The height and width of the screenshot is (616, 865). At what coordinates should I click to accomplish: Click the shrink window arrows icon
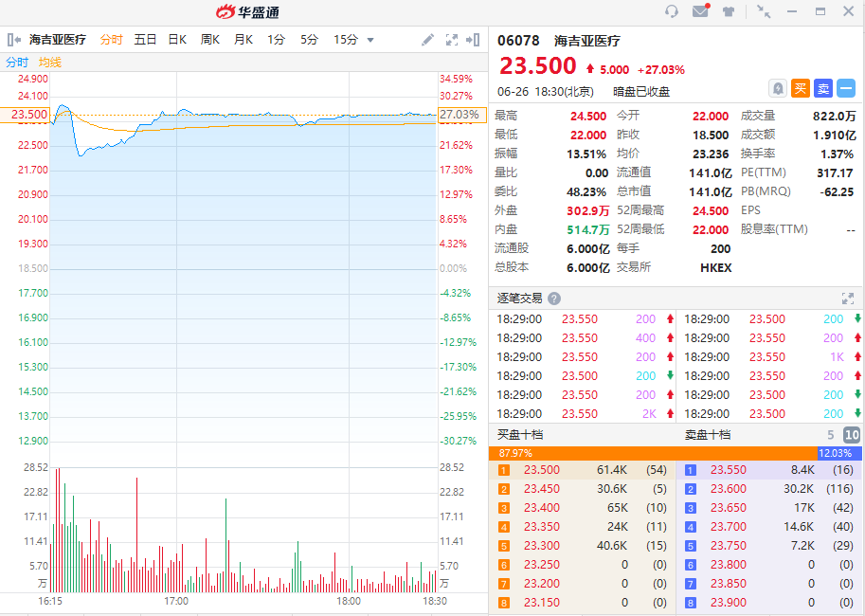pos(764,11)
